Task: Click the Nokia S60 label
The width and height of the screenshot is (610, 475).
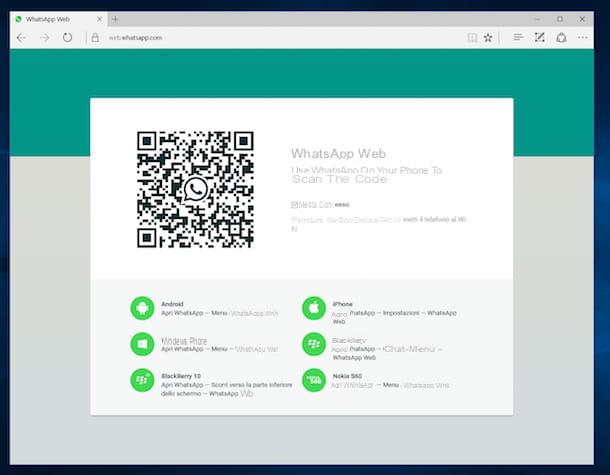Action: pyautogui.click(x=347, y=376)
